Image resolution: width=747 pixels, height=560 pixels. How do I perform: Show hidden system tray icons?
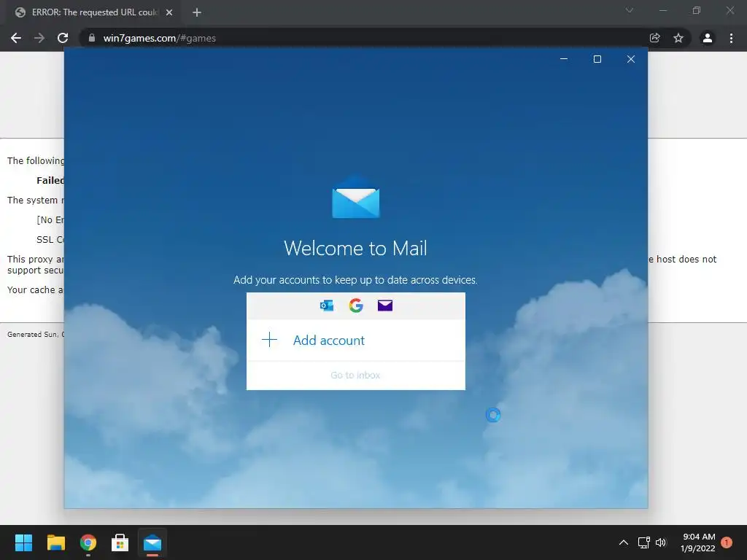tap(624, 542)
